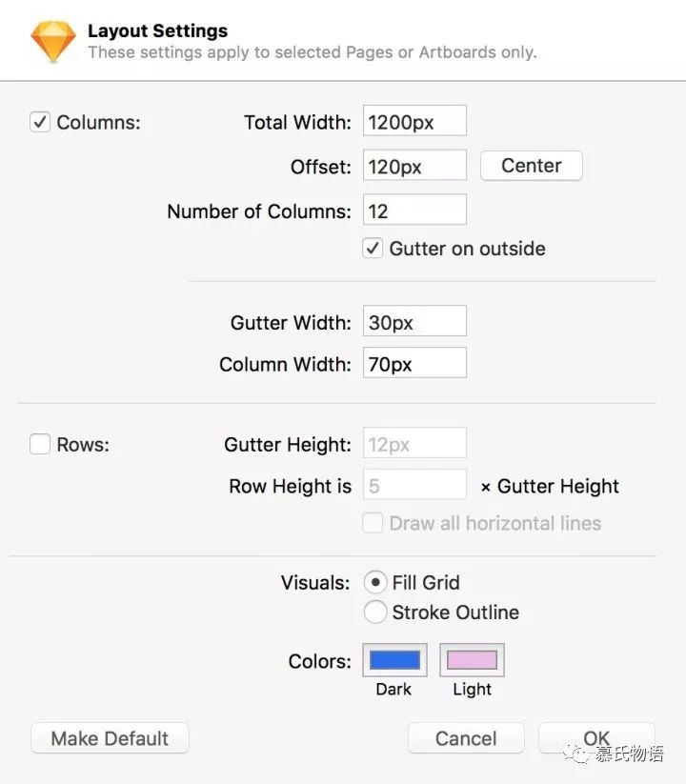Enable the Rows checkbox

pos(40,444)
